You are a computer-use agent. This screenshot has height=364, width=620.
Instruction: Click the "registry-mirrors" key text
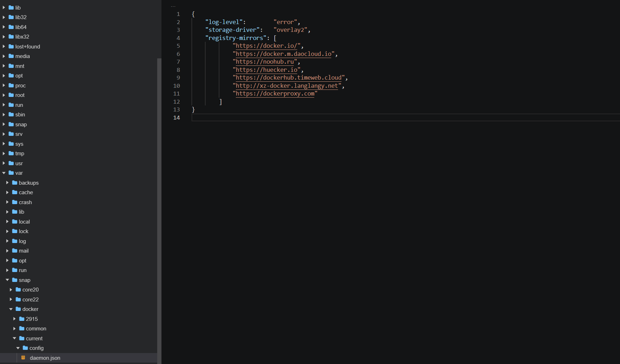tap(236, 38)
